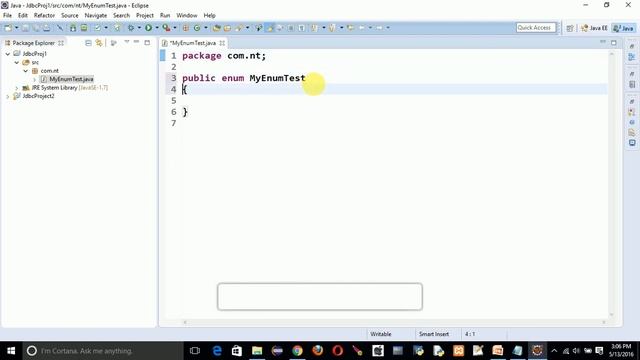640x360 pixels.
Task: Click the Windows Start button
Action: 11,351
